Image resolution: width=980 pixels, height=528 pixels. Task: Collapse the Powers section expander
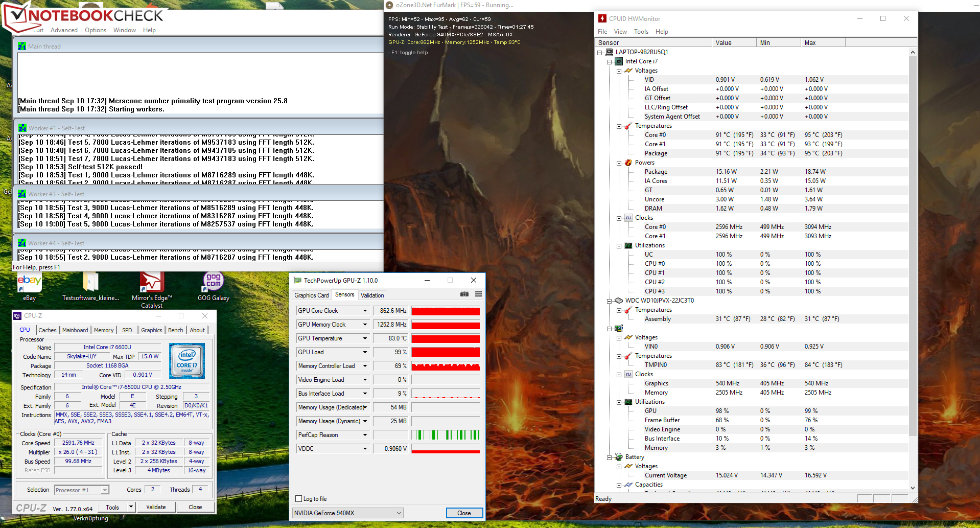[x=619, y=163]
